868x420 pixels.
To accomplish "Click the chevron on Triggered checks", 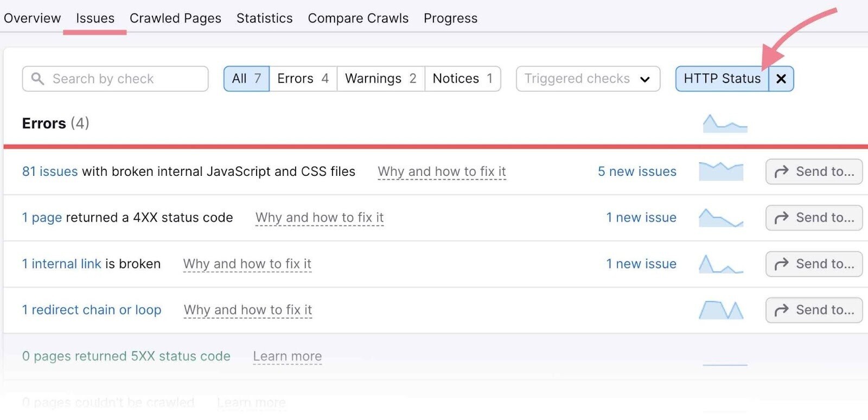I will pos(644,79).
